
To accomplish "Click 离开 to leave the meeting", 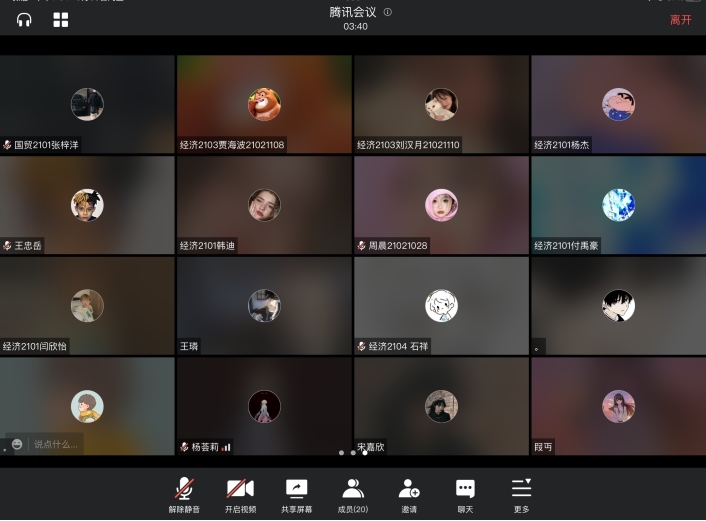I will pyautogui.click(x=680, y=19).
